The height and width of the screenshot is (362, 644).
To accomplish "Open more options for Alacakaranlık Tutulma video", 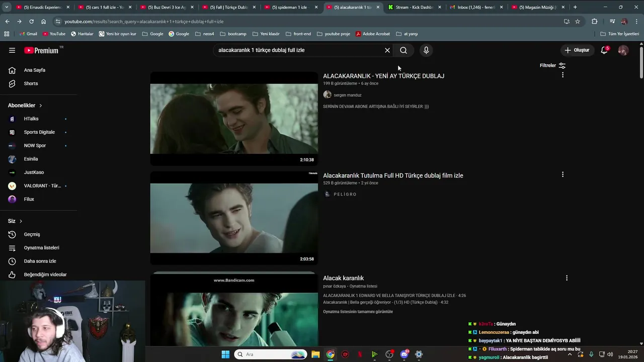I will tap(562, 174).
